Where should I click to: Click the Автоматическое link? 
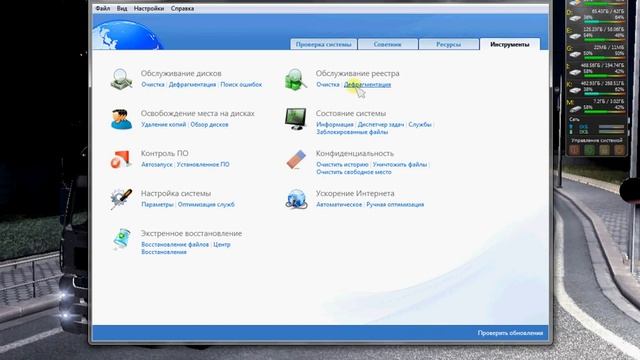pyautogui.click(x=339, y=204)
